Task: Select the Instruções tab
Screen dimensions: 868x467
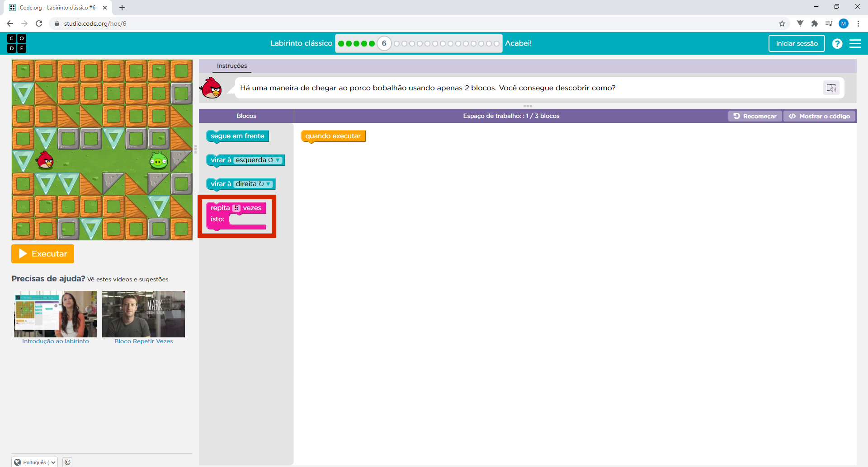Action: (232, 66)
